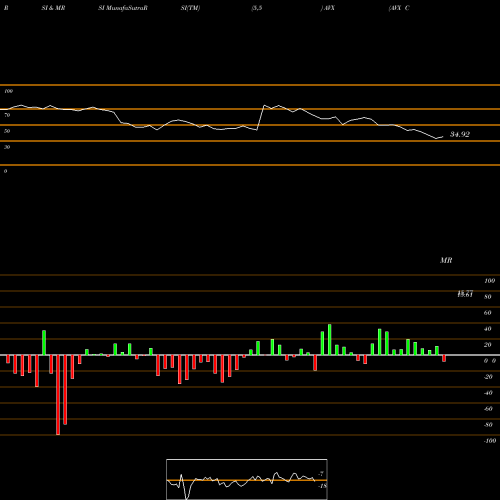Click the -20 label on MR axis
This screenshot has height=500, width=500.
[x=488, y=377]
